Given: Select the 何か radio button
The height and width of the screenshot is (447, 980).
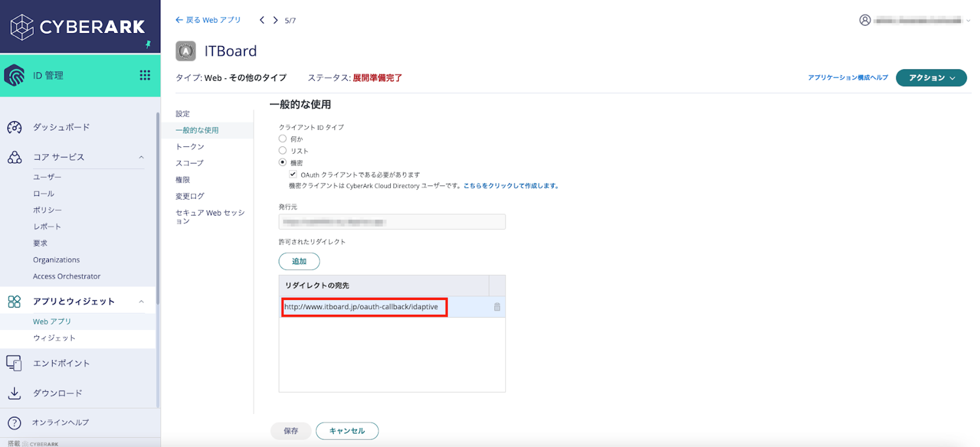Looking at the screenshot, I should (283, 139).
